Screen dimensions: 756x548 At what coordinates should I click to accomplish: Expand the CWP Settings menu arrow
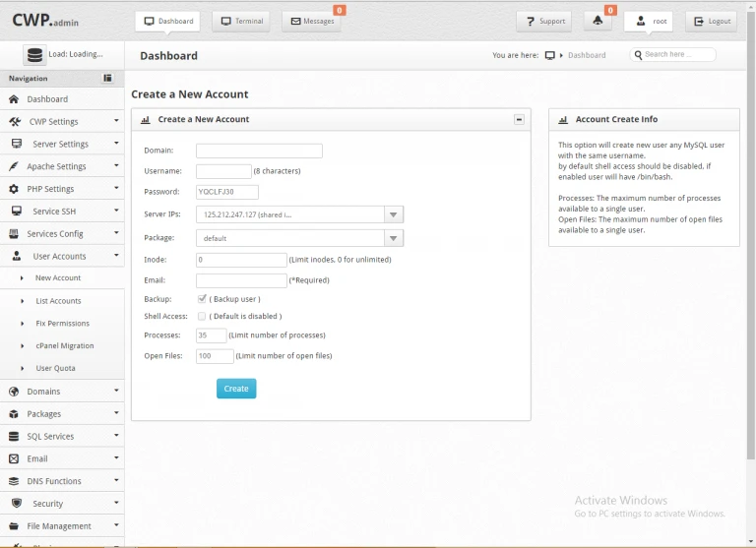[116, 121]
